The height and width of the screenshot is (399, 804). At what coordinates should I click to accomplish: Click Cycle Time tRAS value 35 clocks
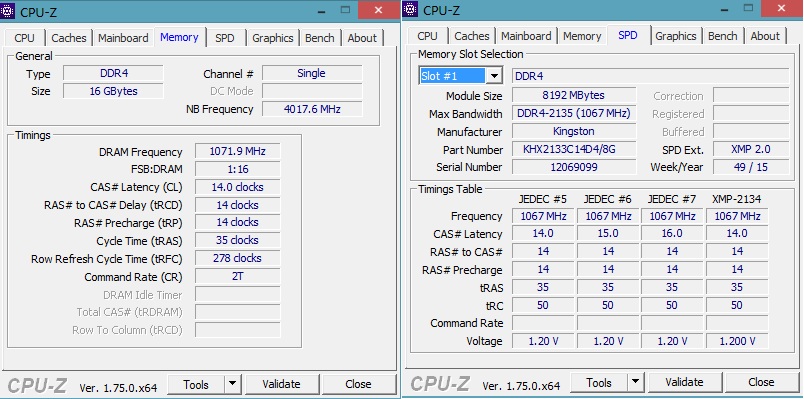[x=237, y=241]
